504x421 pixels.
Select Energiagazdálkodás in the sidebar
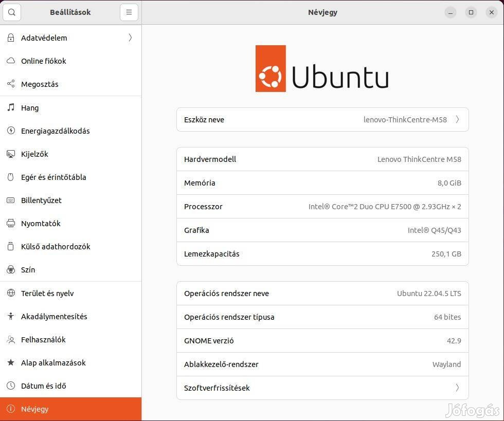pyautogui.click(x=56, y=131)
